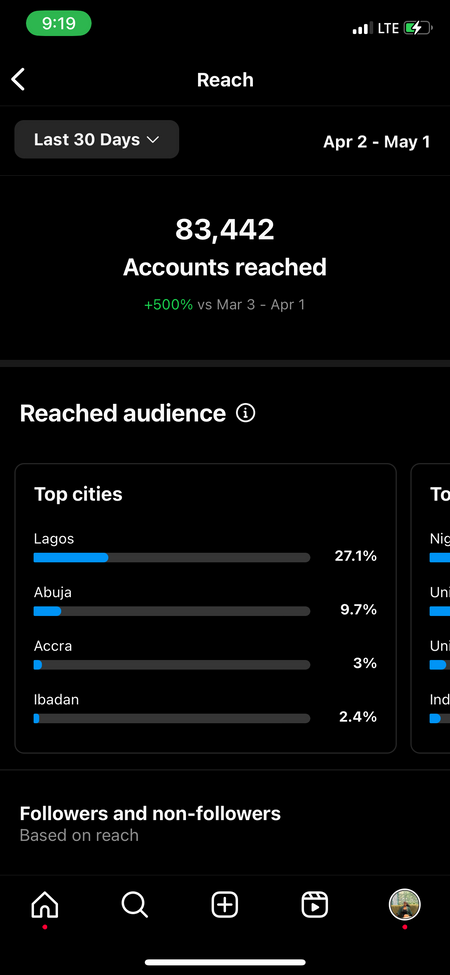Open the Reached audience info icon
This screenshot has height=975, width=450.
click(x=246, y=413)
